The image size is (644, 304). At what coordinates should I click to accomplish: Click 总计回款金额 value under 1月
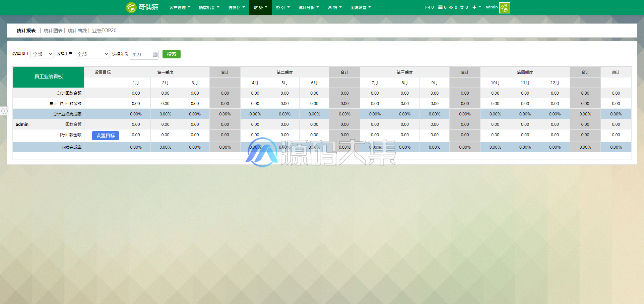pos(136,93)
